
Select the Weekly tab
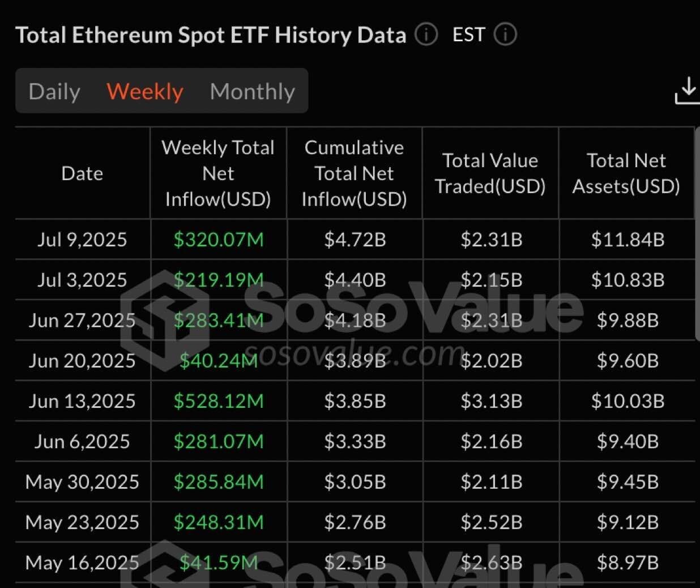pyautogui.click(x=144, y=91)
